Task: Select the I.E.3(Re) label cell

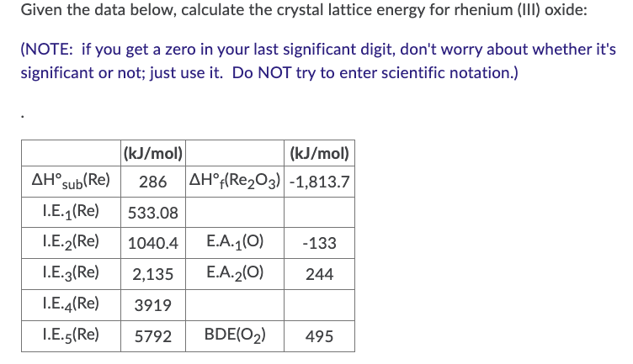Action: (71, 274)
